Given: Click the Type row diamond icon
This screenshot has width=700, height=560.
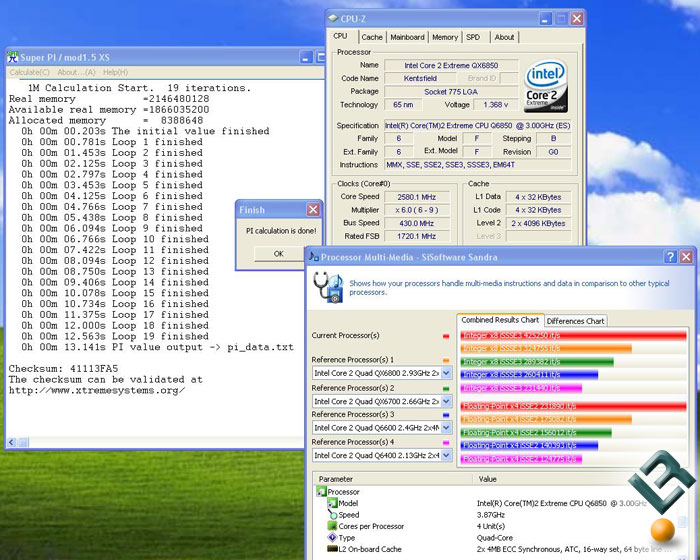Looking at the screenshot, I should tap(332, 538).
